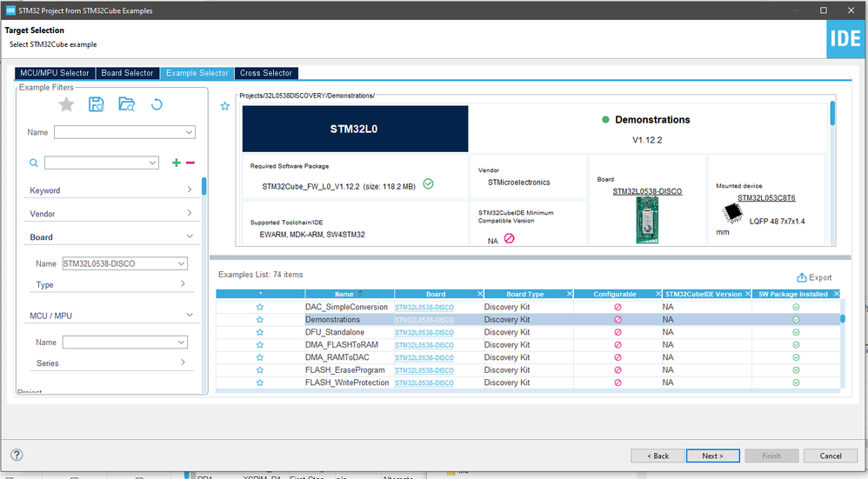This screenshot has width=868, height=479.
Task: Open the STM32L053C8T6 mounted device link
Action: click(x=766, y=197)
